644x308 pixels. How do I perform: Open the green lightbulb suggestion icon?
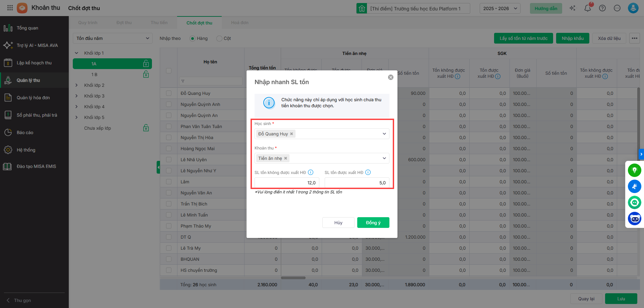pos(634,170)
